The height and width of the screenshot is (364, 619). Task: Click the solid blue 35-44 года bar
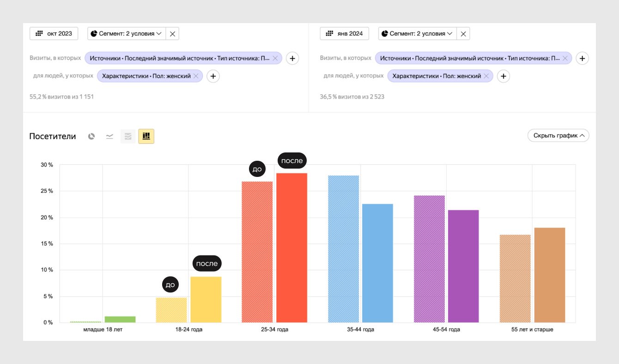(x=377, y=263)
